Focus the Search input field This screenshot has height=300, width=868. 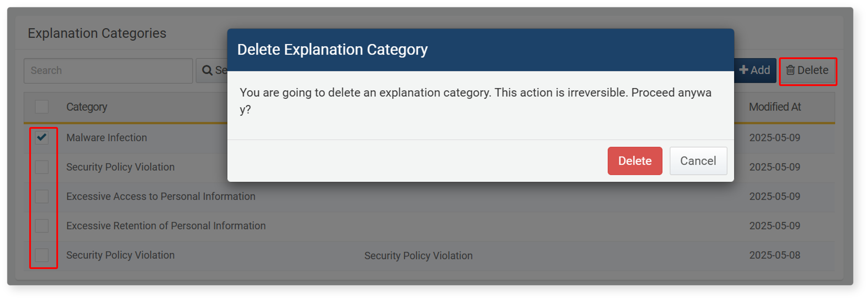pos(108,71)
